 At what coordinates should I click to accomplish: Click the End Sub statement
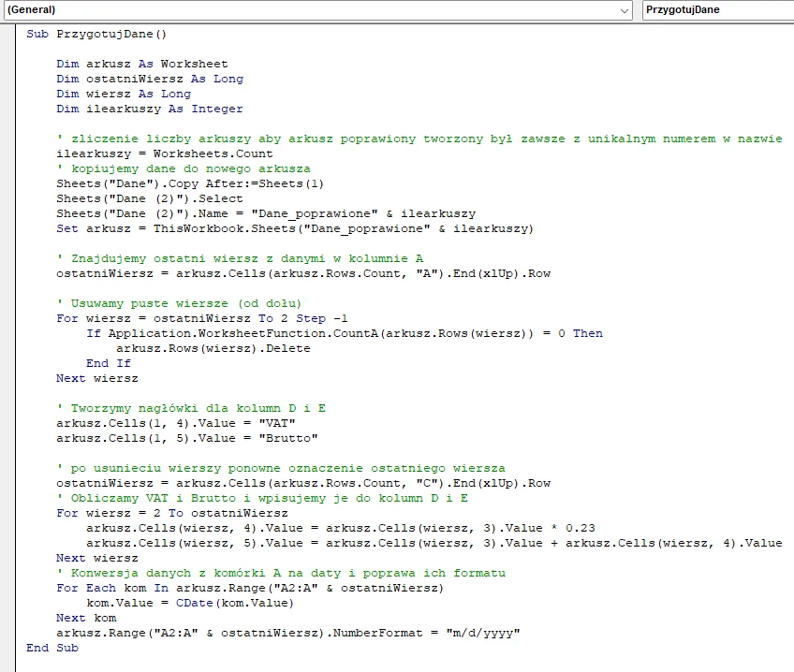52,648
